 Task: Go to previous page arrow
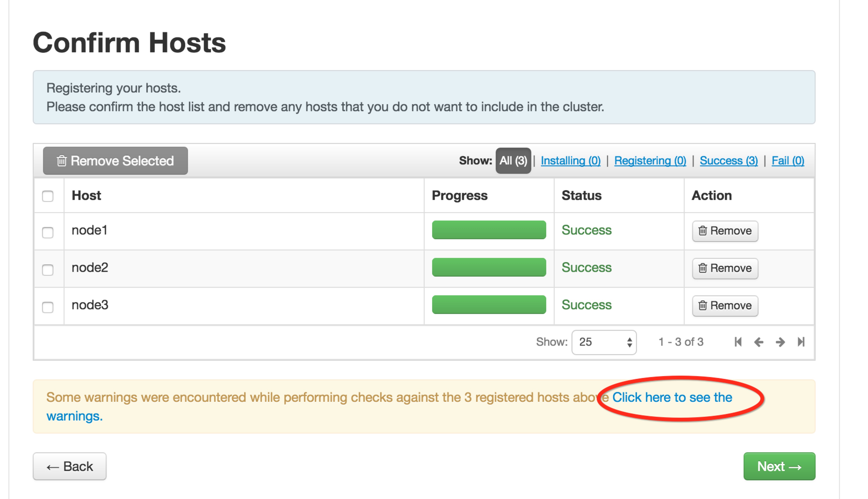click(x=759, y=342)
